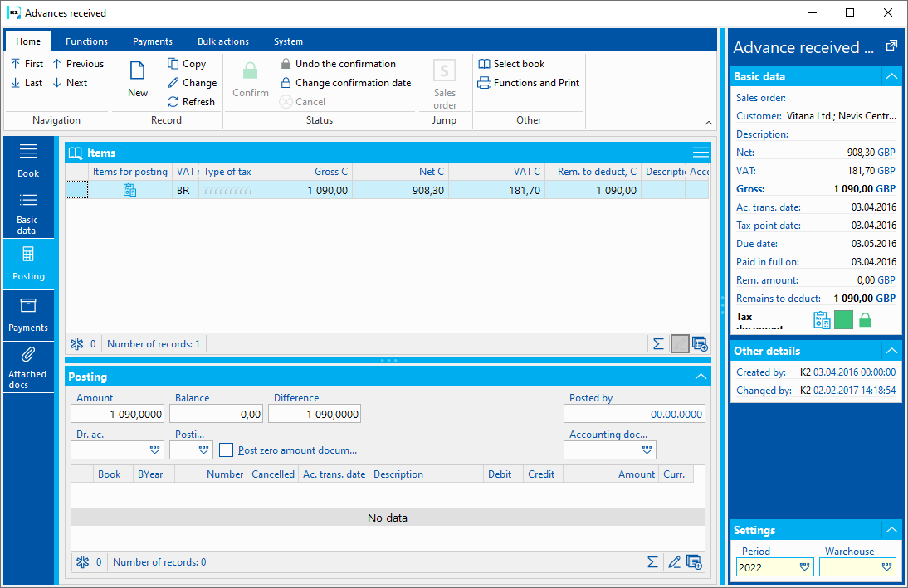Switch to Home ribbon tab
908x588 pixels.
[x=28, y=41]
